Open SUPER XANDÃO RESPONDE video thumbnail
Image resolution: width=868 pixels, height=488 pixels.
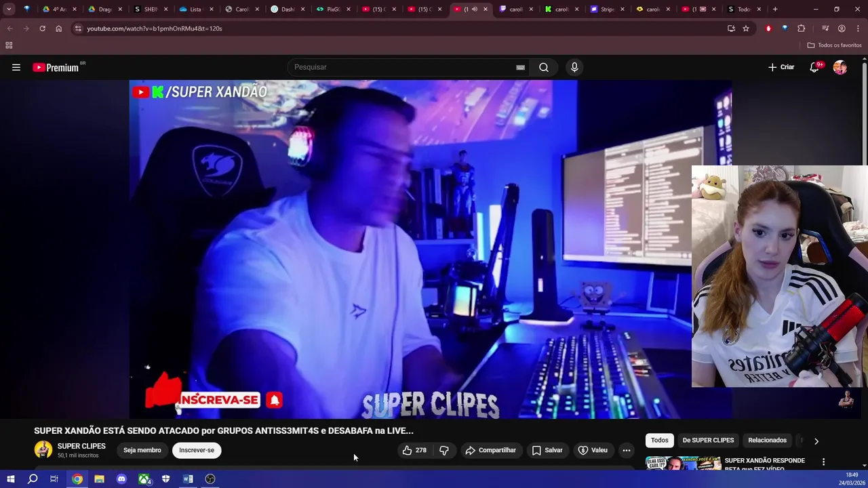683,464
